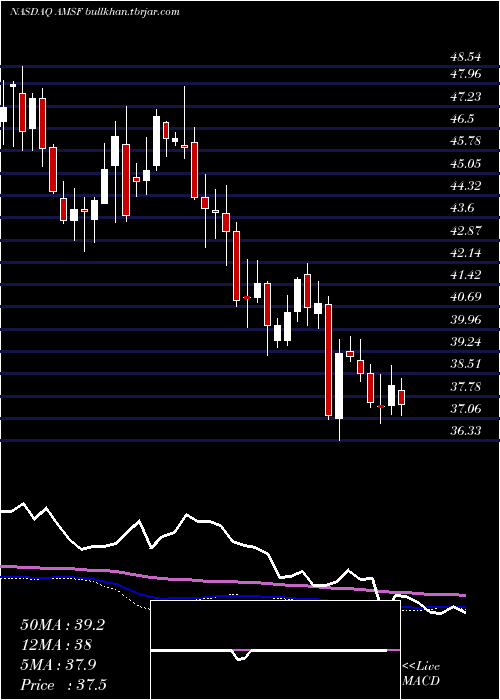Screen dimensions: 500x700
Task: Click the 42.87 price label
Action: (466, 230)
